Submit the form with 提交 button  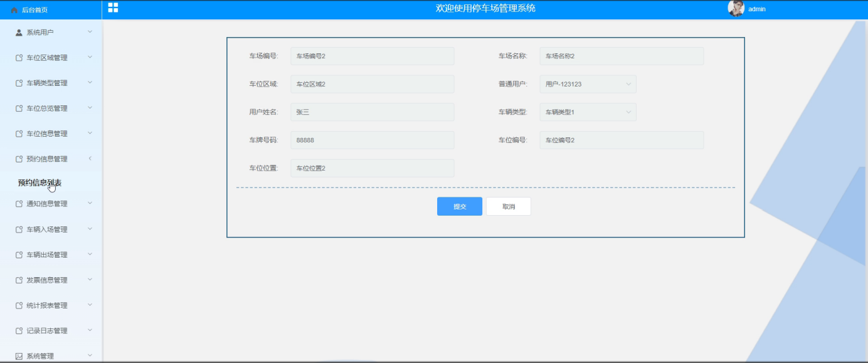click(460, 206)
